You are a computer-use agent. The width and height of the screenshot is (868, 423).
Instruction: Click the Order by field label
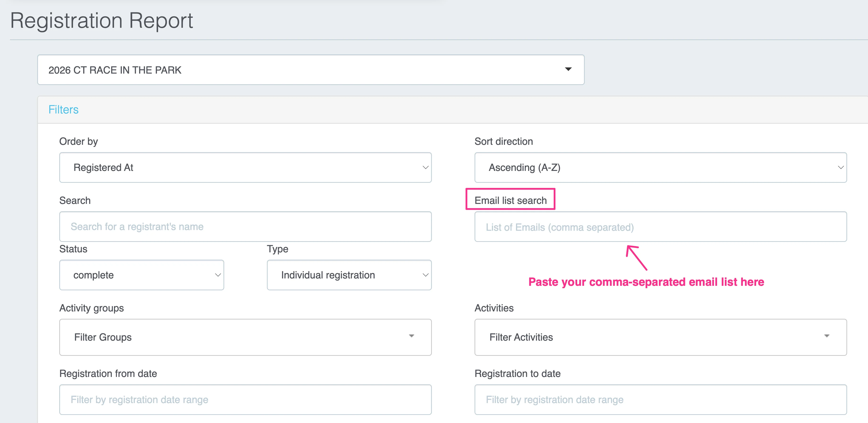[x=78, y=141]
